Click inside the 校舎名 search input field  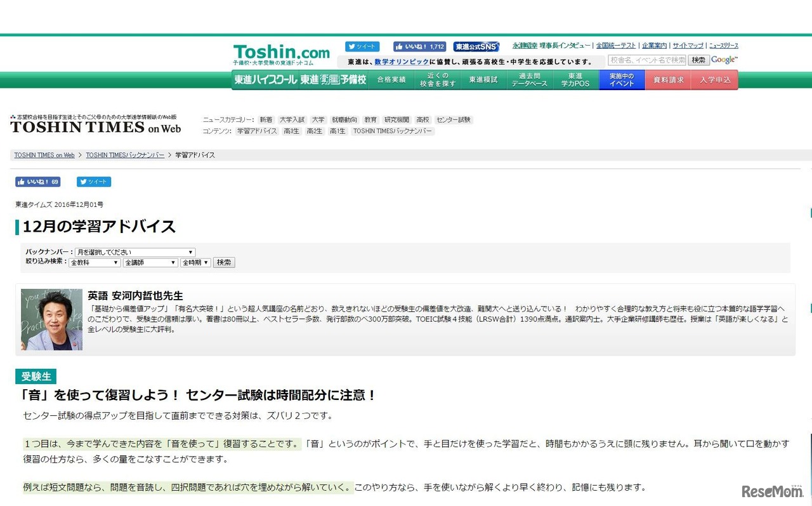pos(646,59)
